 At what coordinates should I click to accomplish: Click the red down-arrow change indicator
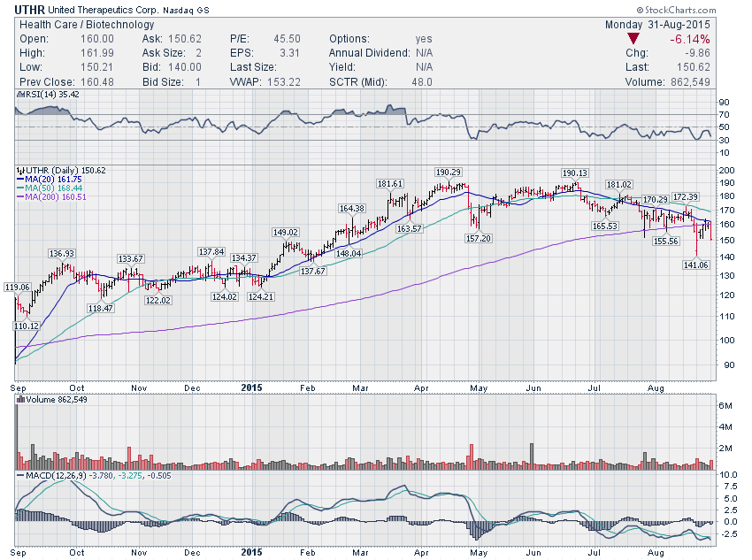633,39
